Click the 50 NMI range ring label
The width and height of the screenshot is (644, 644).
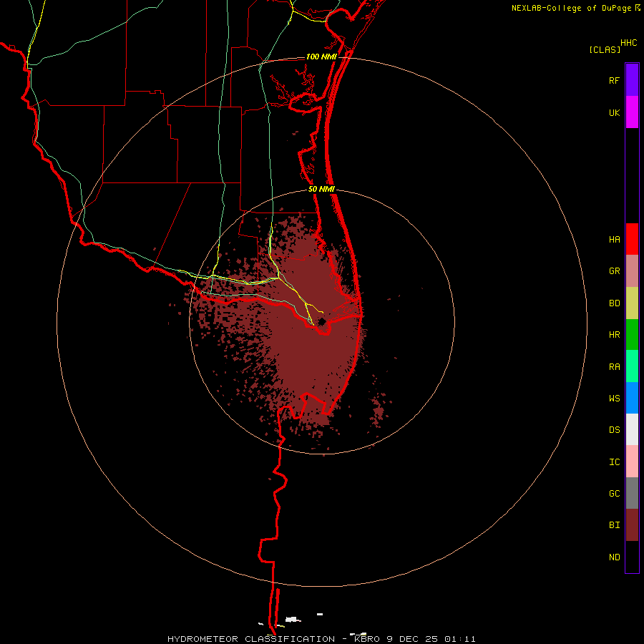pyautogui.click(x=321, y=190)
